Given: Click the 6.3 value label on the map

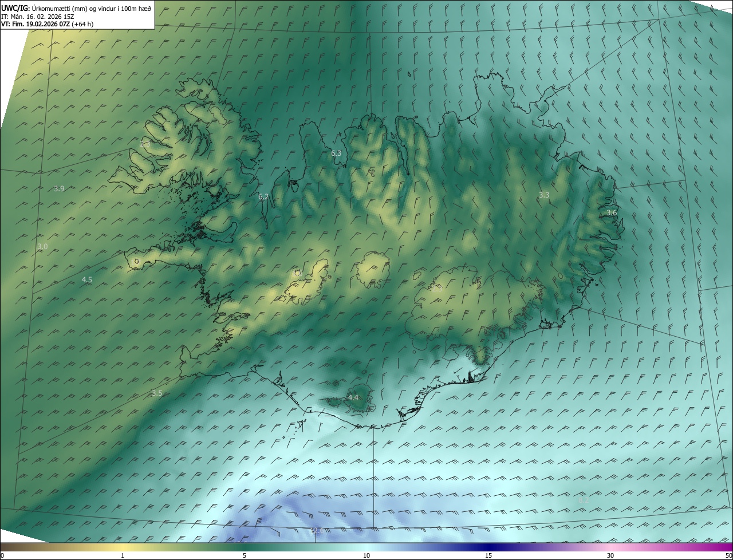Looking at the screenshot, I should pyautogui.click(x=336, y=153).
